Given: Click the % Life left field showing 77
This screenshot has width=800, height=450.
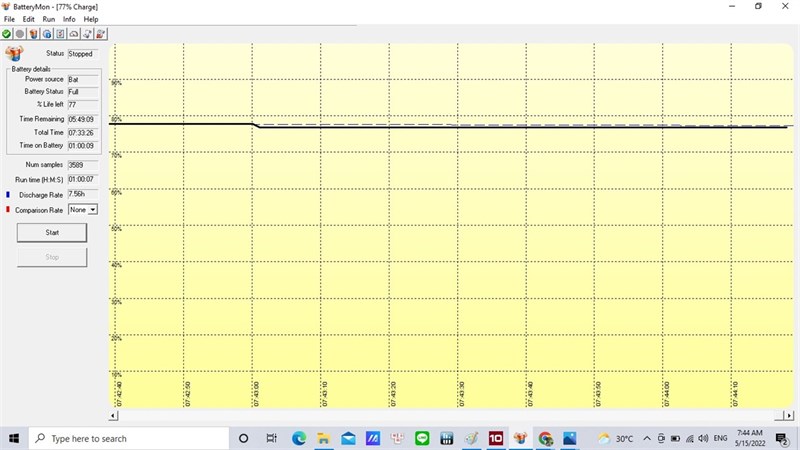Looking at the screenshot, I should [x=83, y=105].
